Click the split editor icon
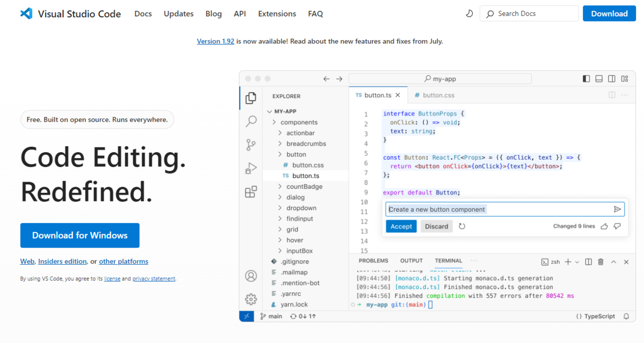 (x=612, y=95)
